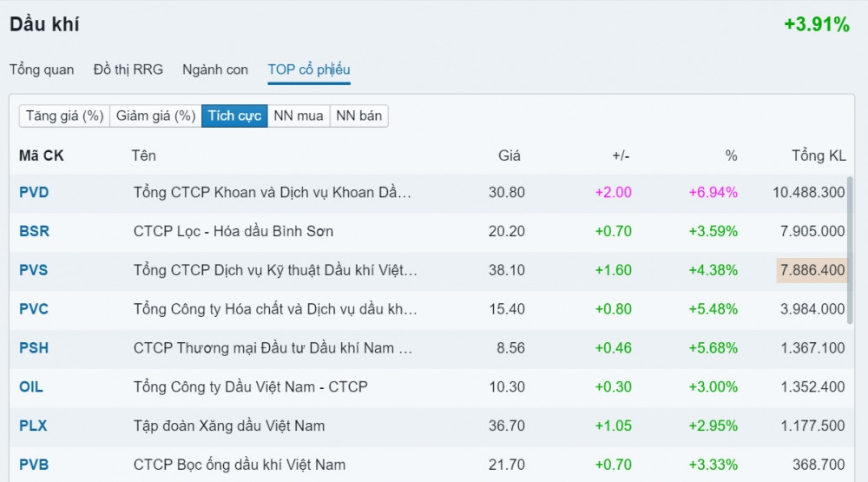Click the PVS ticker symbol
868x482 pixels.
(x=34, y=270)
